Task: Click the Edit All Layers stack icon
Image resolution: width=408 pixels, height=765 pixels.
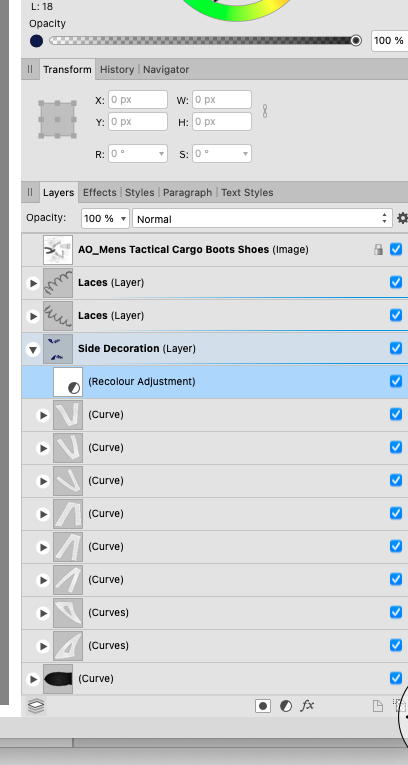Action: click(x=36, y=705)
